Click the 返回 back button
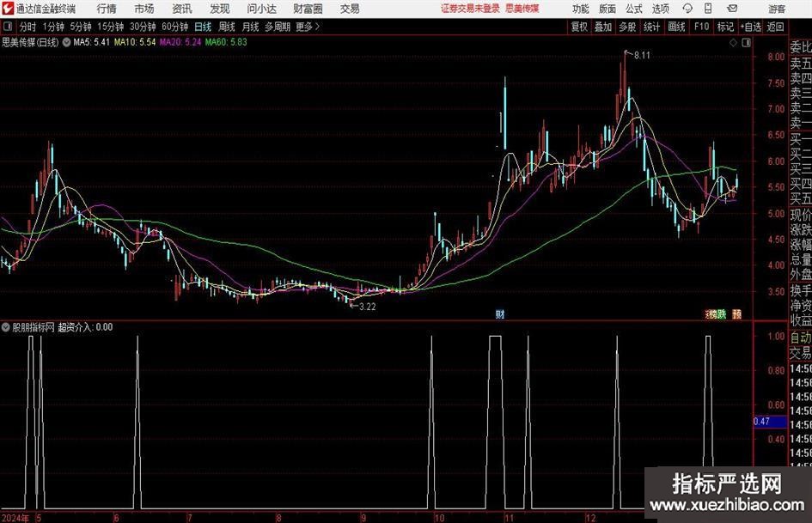This screenshot has height=523, width=812. [775, 27]
